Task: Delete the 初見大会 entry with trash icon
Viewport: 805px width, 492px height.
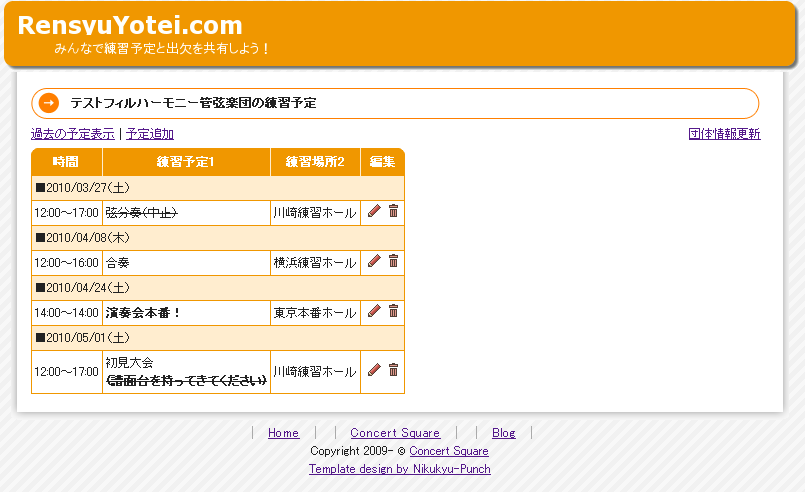Action: [393, 370]
